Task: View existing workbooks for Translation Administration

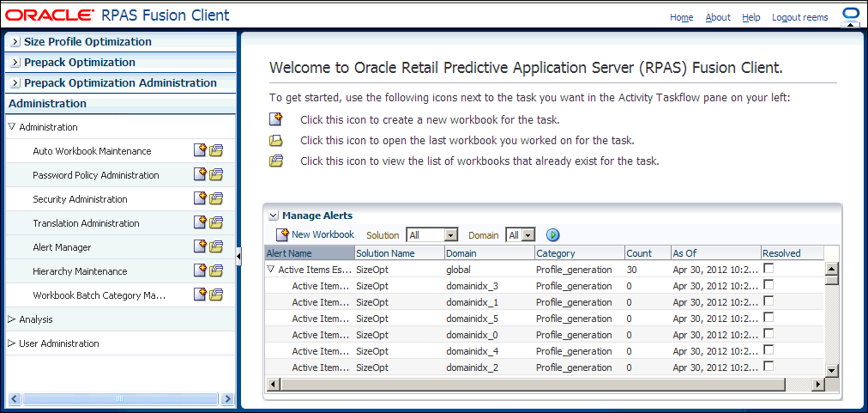Action: tap(216, 223)
